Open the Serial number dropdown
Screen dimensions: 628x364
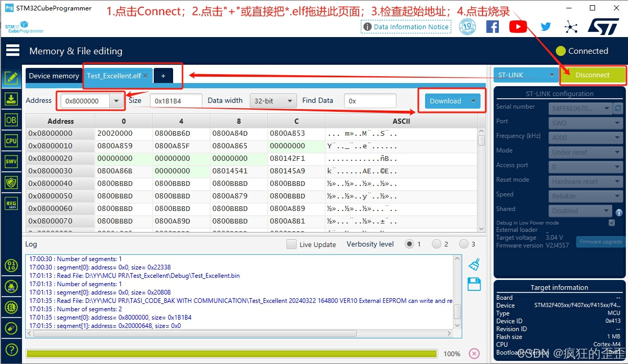[580, 109]
